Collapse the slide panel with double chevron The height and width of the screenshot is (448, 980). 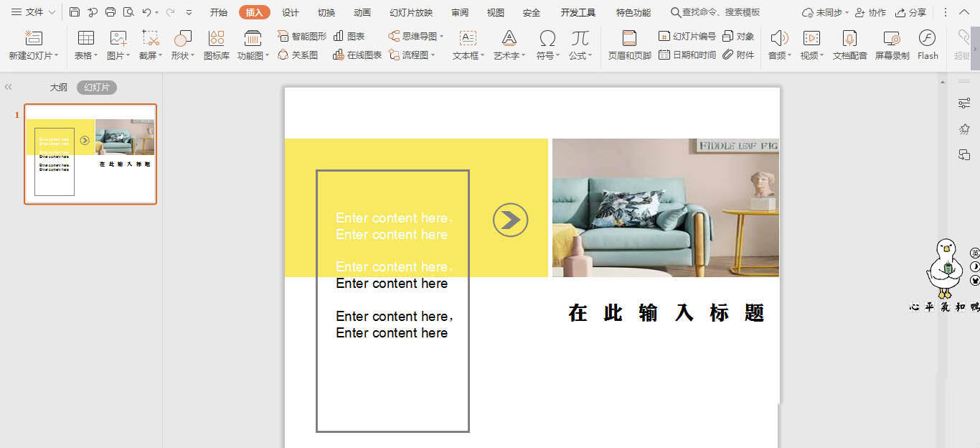(9, 87)
